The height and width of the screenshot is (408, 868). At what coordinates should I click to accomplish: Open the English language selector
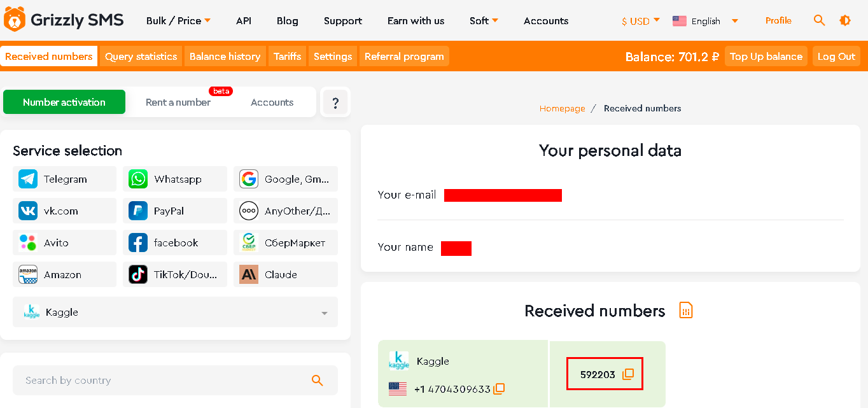pyautogui.click(x=705, y=21)
